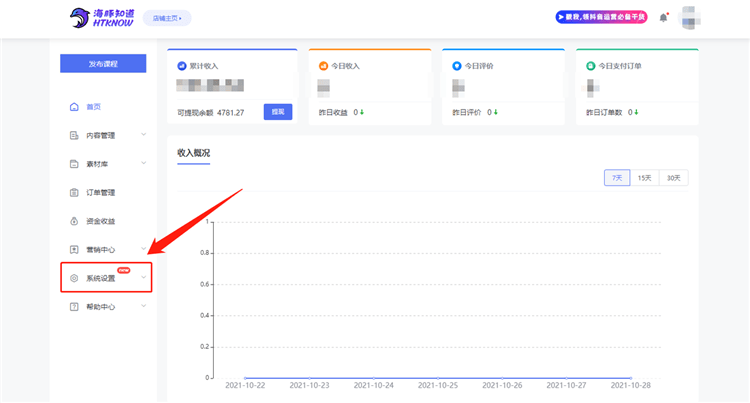Click the 订单管理 clipboard icon

point(74,193)
